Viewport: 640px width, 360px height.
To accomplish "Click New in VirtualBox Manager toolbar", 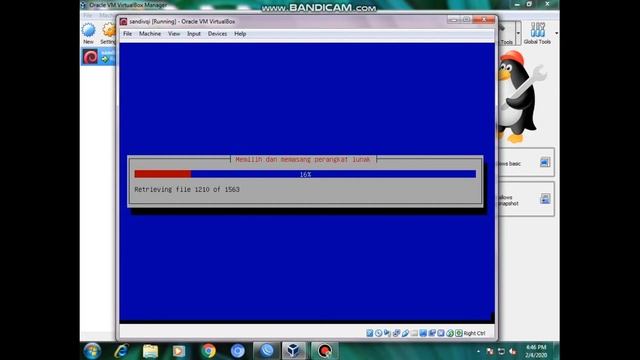I will 88,33.
